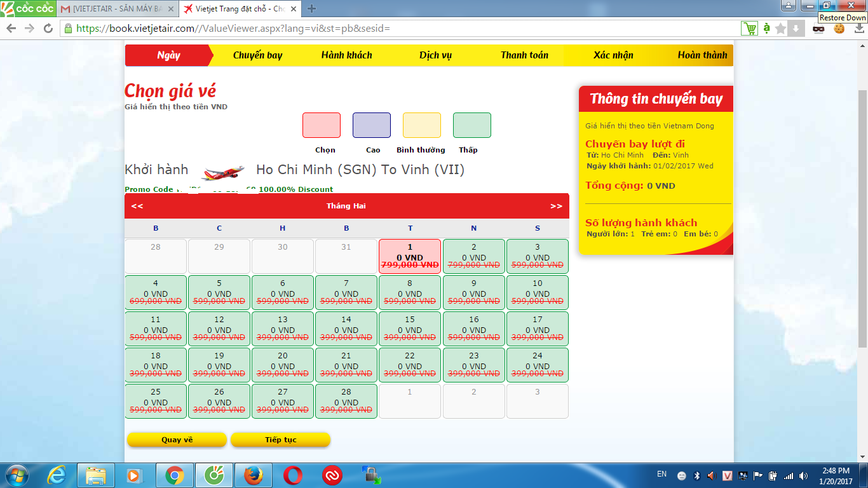The width and height of the screenshot is (868, 488).
Task: Launch Firefox from the taskbar
Action: point(254,475)
